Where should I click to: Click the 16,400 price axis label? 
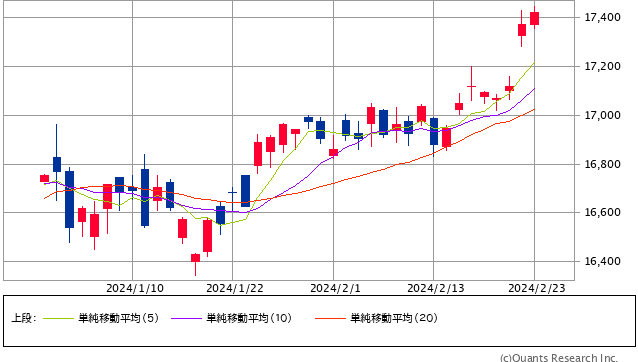pos(603,261)
